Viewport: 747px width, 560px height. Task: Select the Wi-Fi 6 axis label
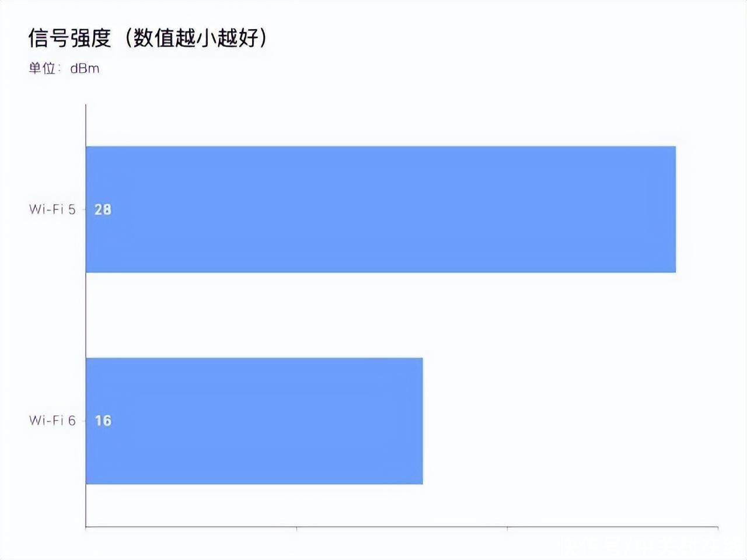point(53,421)
